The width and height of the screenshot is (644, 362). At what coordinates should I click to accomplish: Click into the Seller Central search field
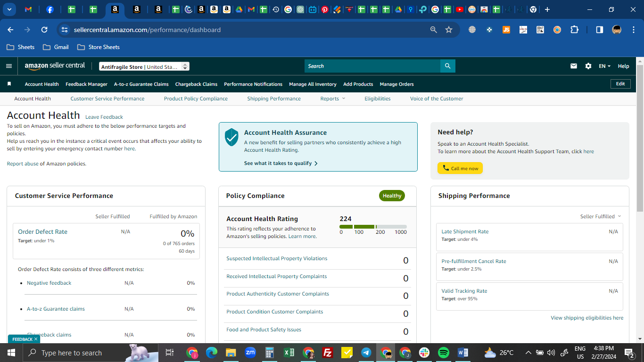pos(372,66)
